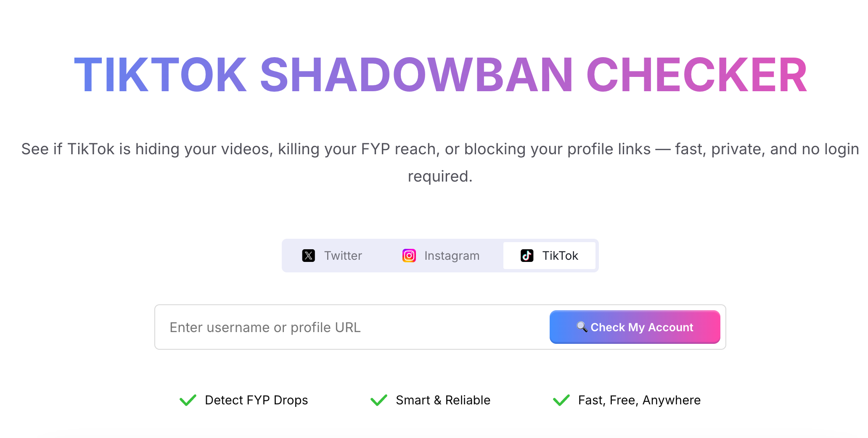Select the X (Twitter) platform icon
The width and height of the screenshot is (868, 438).
308,255
